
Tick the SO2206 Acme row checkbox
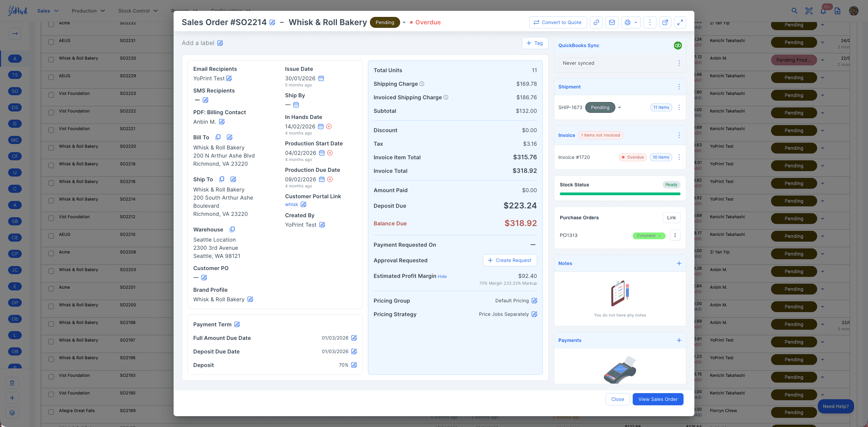(x=51, y=253)
